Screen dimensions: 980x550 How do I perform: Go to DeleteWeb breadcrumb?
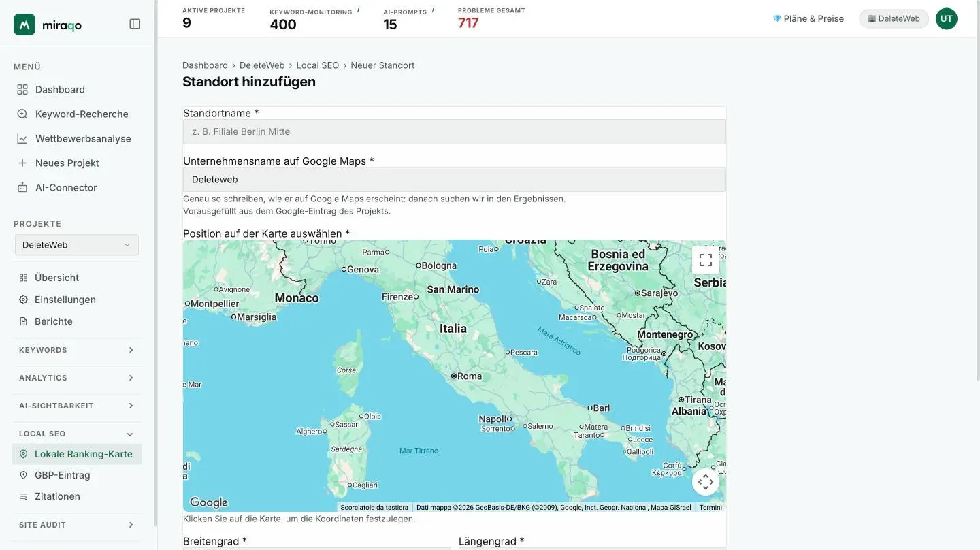(x=262, y=65)
